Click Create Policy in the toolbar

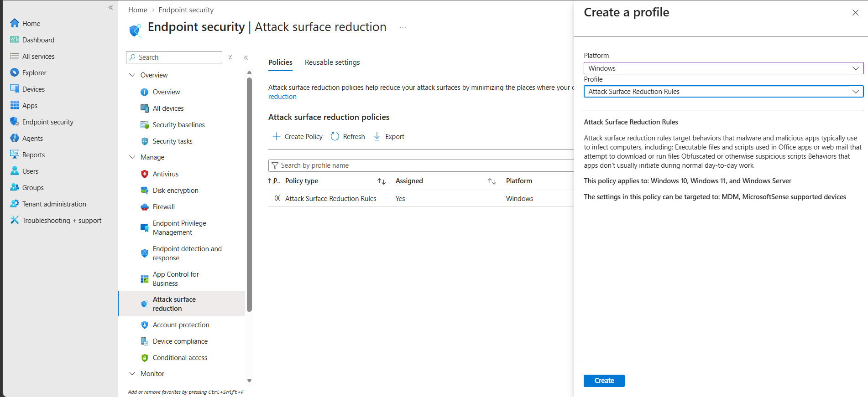[x=298, y=137]
